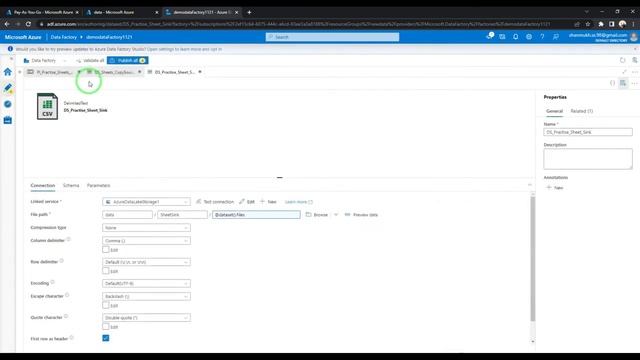Open the Column delimiter dropdown

pos(146,241)
